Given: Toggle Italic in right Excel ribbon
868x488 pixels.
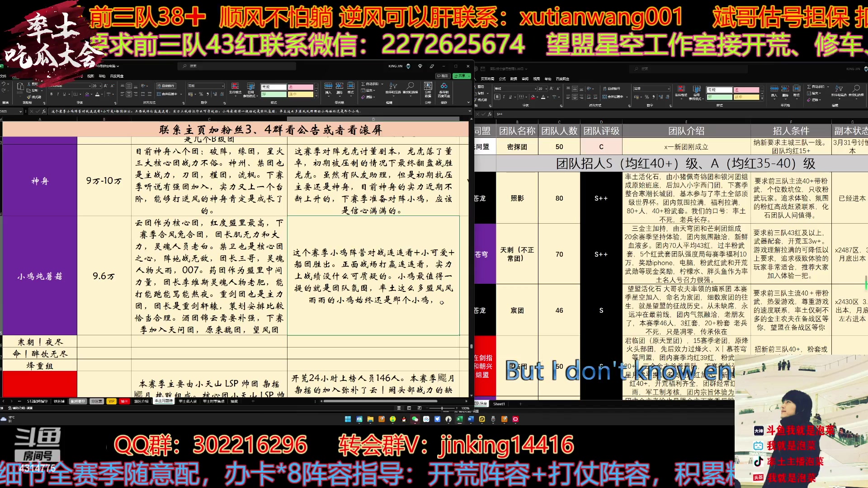Looking at the screenshot, I should coord(504,97).
